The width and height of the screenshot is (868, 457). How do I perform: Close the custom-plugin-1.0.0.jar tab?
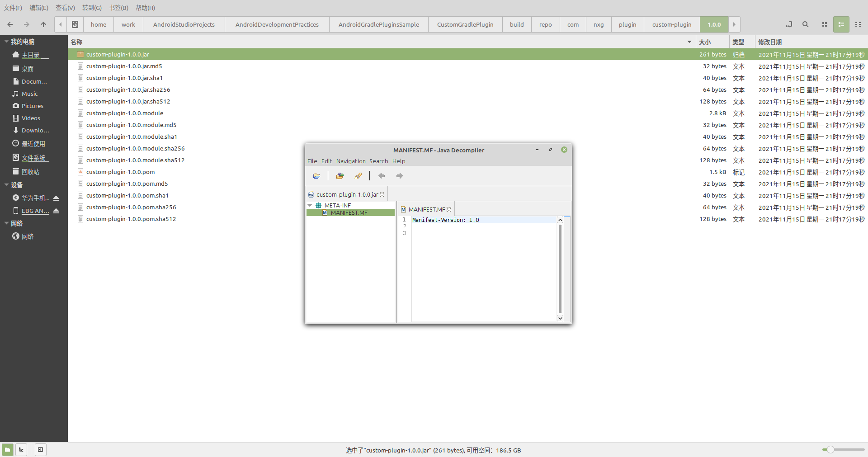(x=382, y=194)
